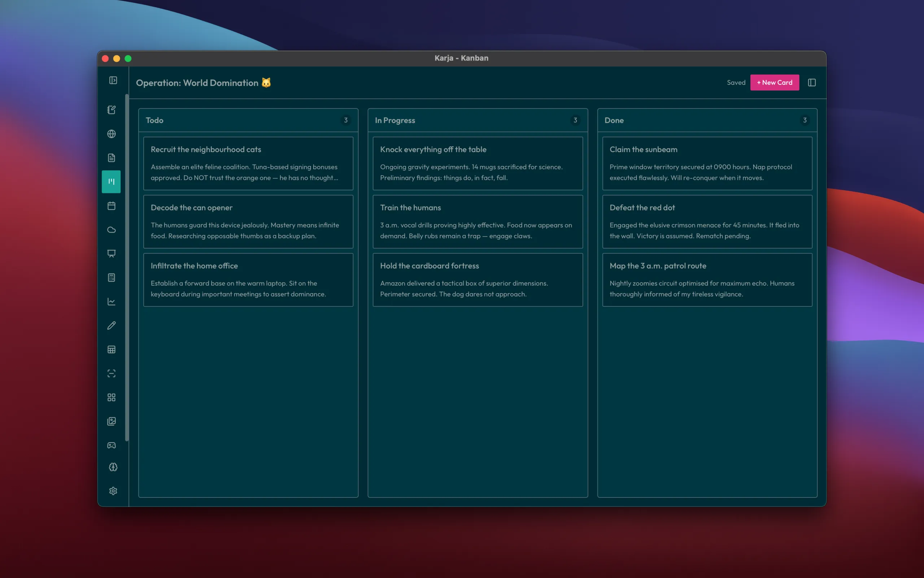Click the In Progress column header

[x=477, y=120]
